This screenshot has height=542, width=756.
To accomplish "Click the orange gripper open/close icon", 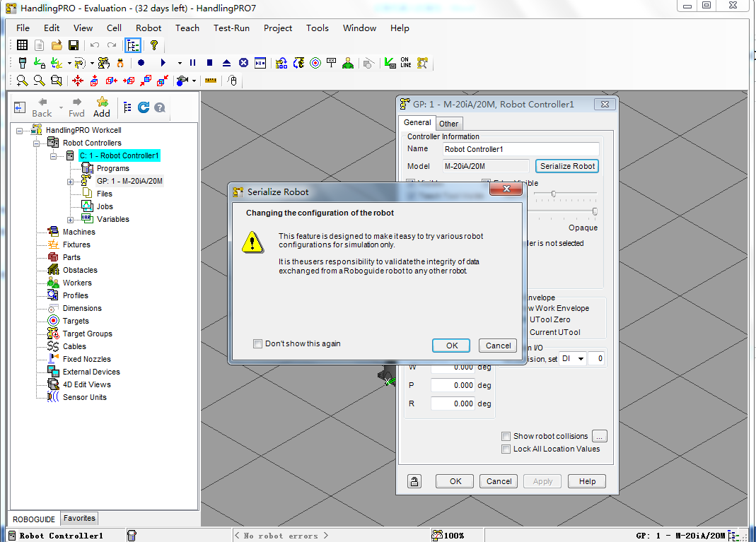I will [120, 63].
